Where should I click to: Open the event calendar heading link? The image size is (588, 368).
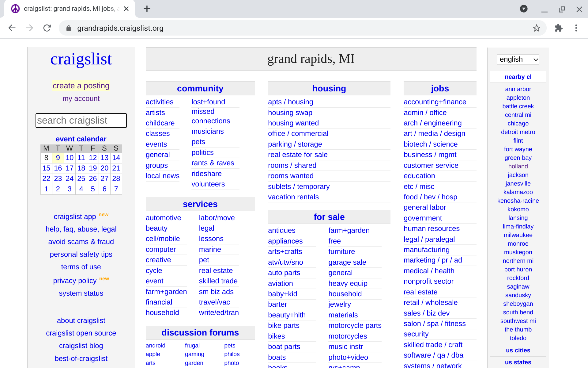click(81, 139)
